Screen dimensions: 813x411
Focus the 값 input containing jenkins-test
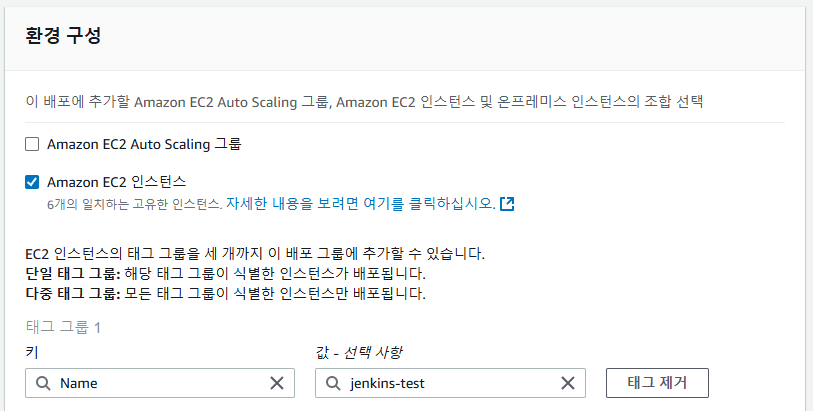point(450,383)
